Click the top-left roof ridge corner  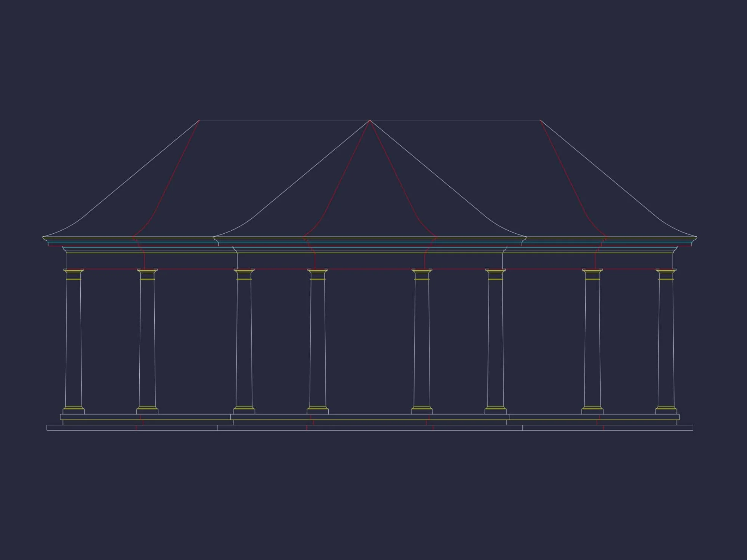tap(199, 120)
